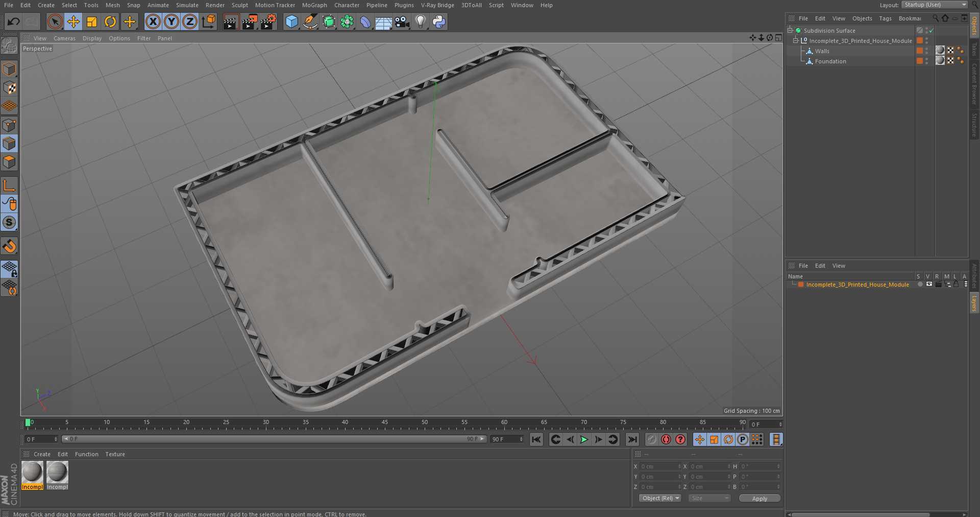980x517 pixels.
Task: Click the 90 F end frame field
Action: pyautogui.click(x=507, y=439)
